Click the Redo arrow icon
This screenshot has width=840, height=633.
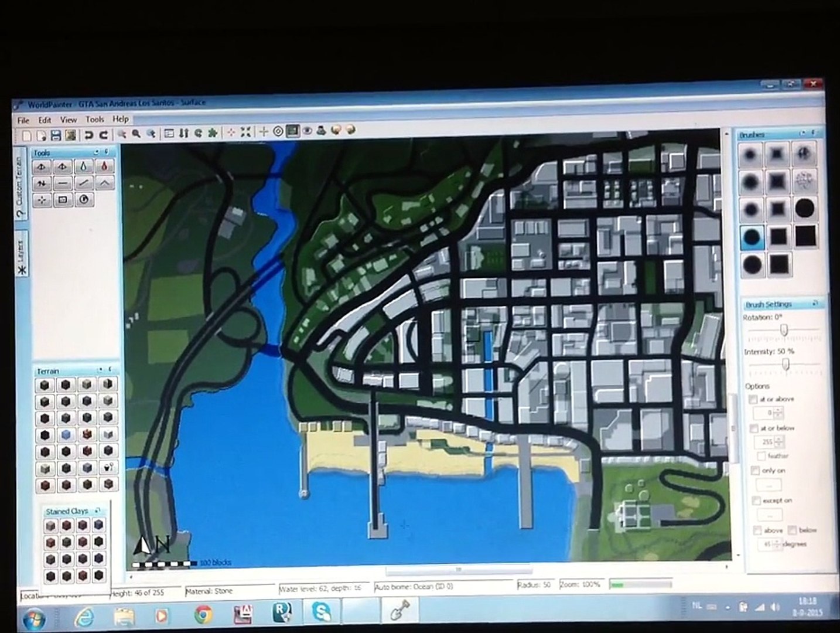(104, 135)
